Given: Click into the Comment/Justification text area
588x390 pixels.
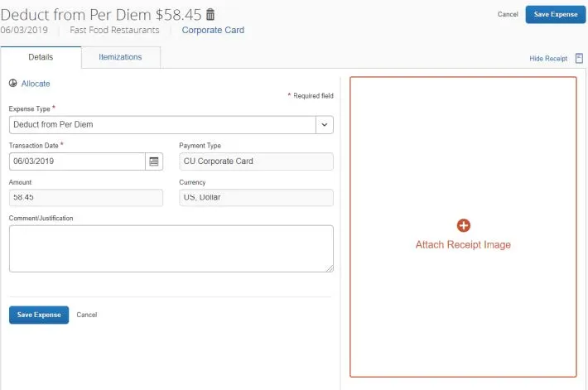Looking at the screenshot, I should click(x=171, y=248).
